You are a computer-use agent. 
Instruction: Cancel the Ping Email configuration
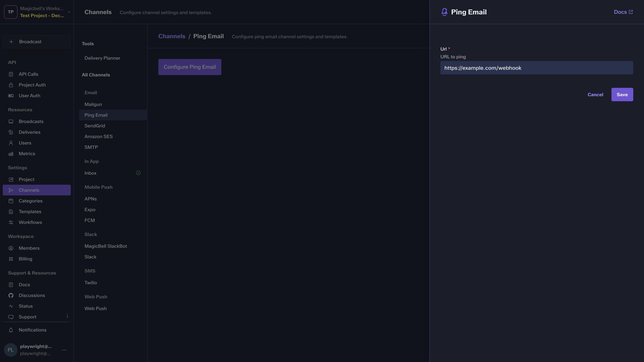[595, 94]
